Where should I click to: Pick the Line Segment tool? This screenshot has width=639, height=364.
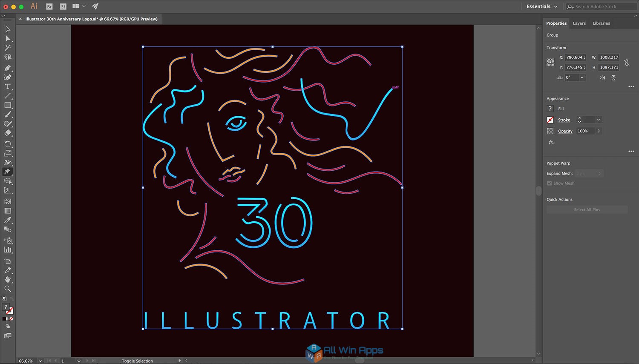8,96
